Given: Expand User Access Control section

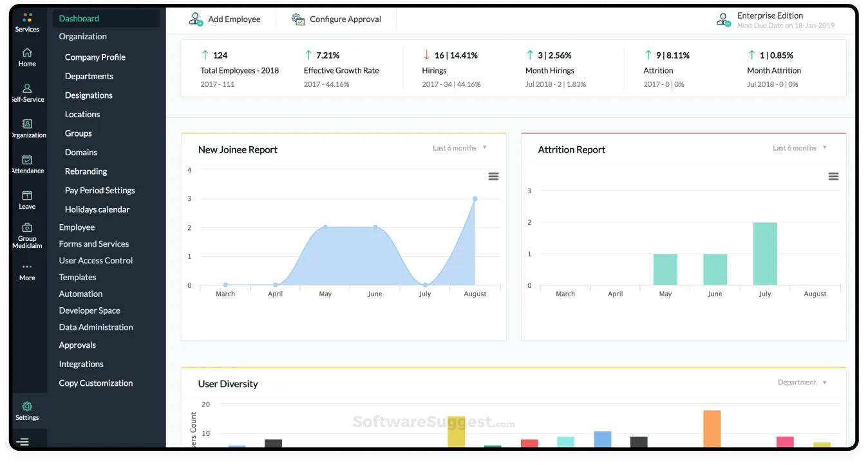Looking at the screenshot, I should 96,261.
